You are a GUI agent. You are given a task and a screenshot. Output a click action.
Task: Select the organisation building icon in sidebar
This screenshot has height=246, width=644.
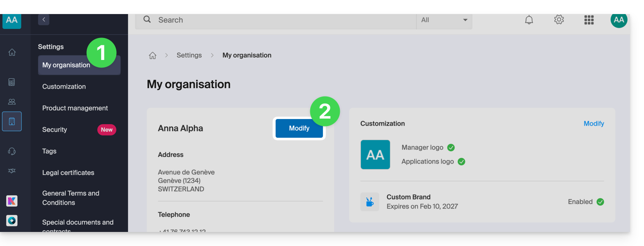coord(12,121)
